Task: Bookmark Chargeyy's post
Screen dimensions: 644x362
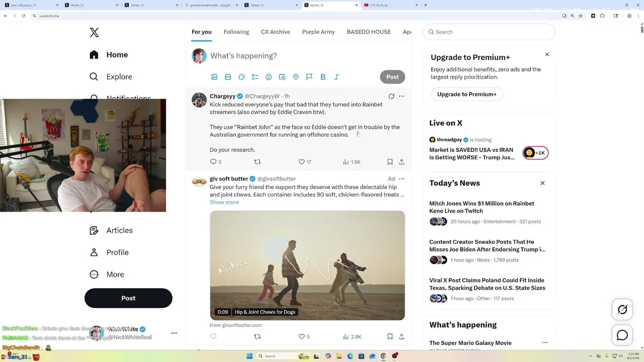Action: [x=390, y=162]
